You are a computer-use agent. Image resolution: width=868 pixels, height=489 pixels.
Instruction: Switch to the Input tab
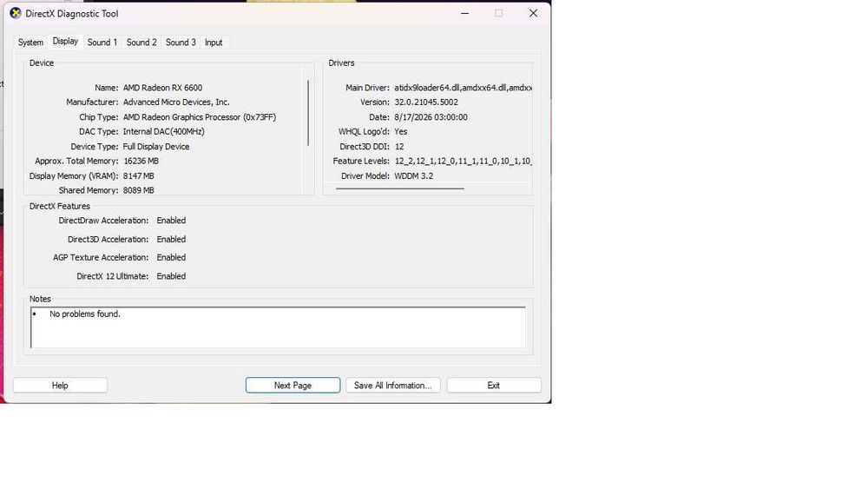(214, 43)
